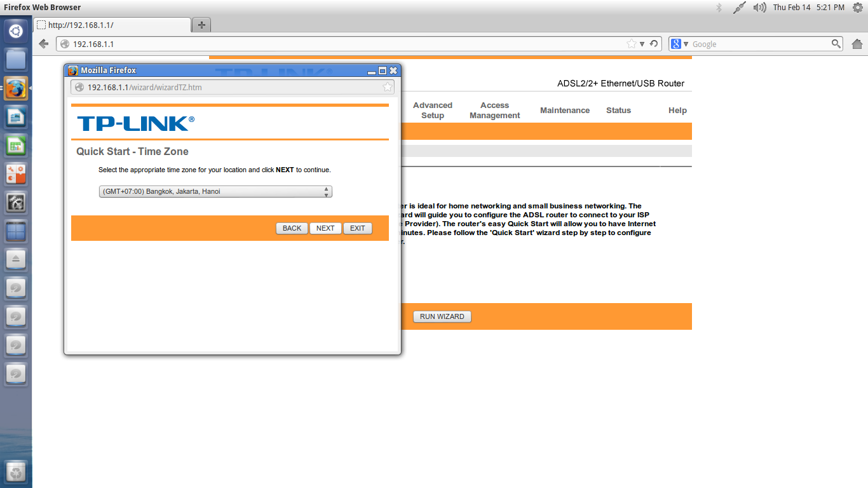This screenshot has height=488, width=868.
Task: Click the 'Quick Start - Time Zone' heading
Action: pyautogui.click(x=132, y=152)
